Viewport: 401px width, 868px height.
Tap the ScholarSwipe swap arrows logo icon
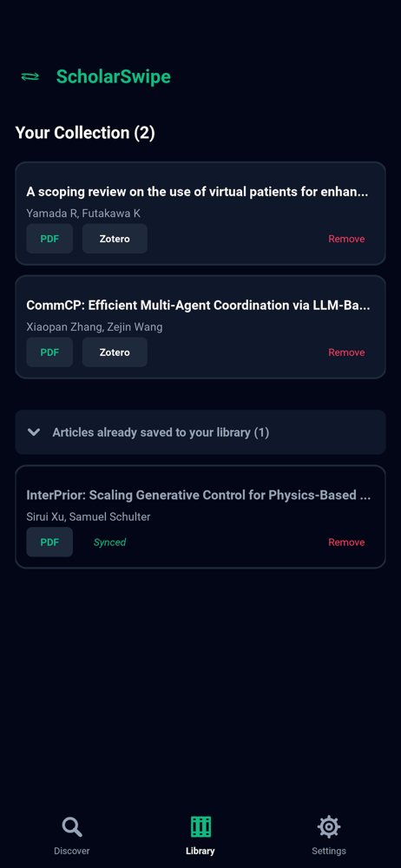click(30, 77)
